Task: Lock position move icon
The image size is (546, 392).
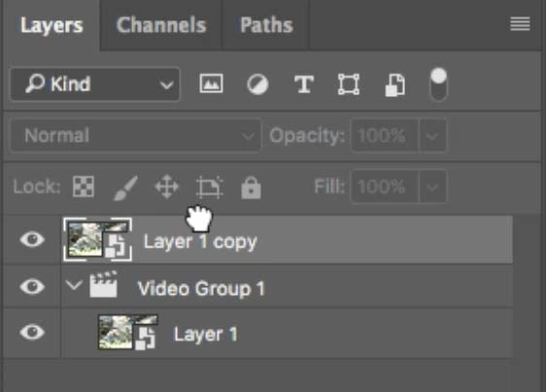Action: click(167, 187)
